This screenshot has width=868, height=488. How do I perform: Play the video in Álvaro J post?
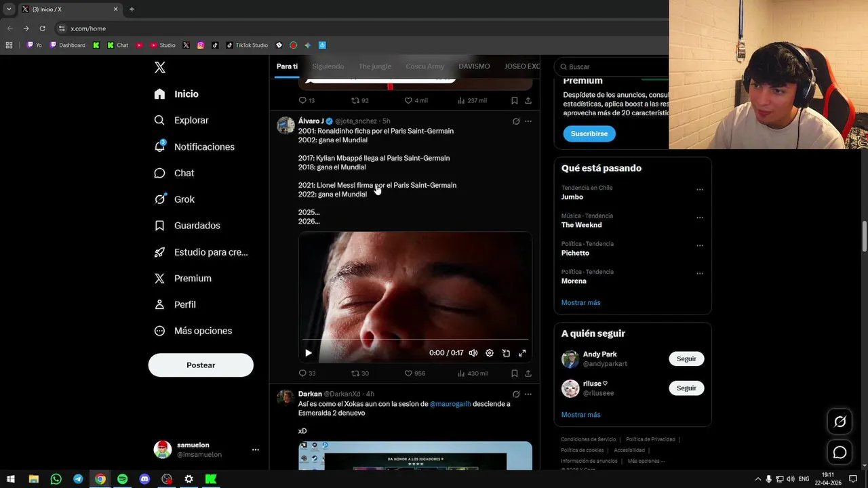pos(309,353)
